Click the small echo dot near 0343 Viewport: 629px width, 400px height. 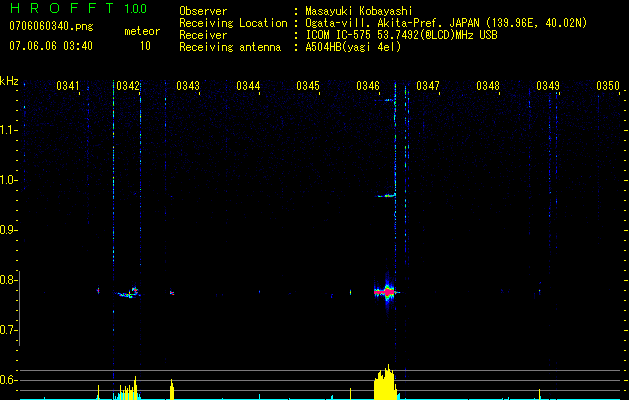pyautogui.click(x=172, y=293)
